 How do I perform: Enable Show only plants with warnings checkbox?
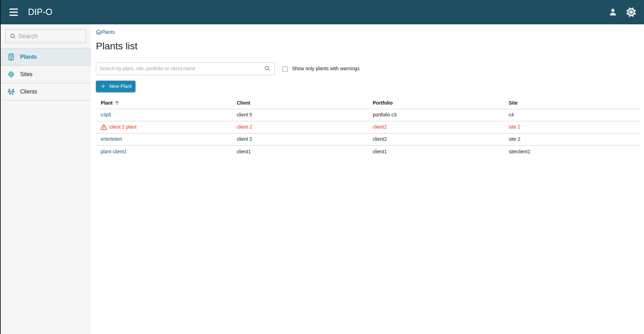pyautogui.click(x=285, y=69)
